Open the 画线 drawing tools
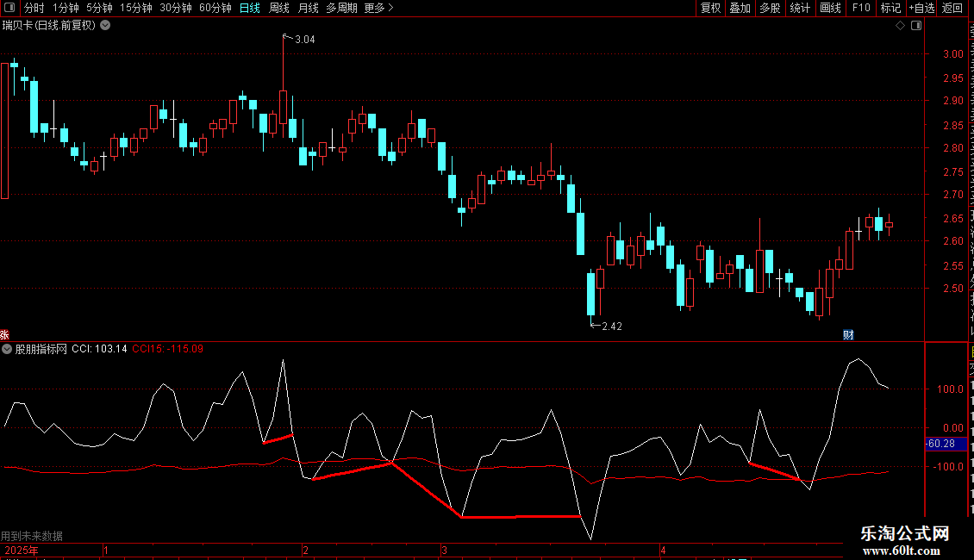Viewport: 974px width, 560px height. click(x=830, y=8)
